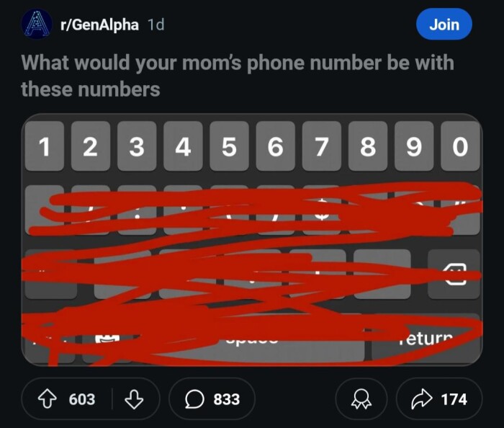
Task: Click the downvote arrow icon
Action: pyautogui.click(x=134, y=398)
